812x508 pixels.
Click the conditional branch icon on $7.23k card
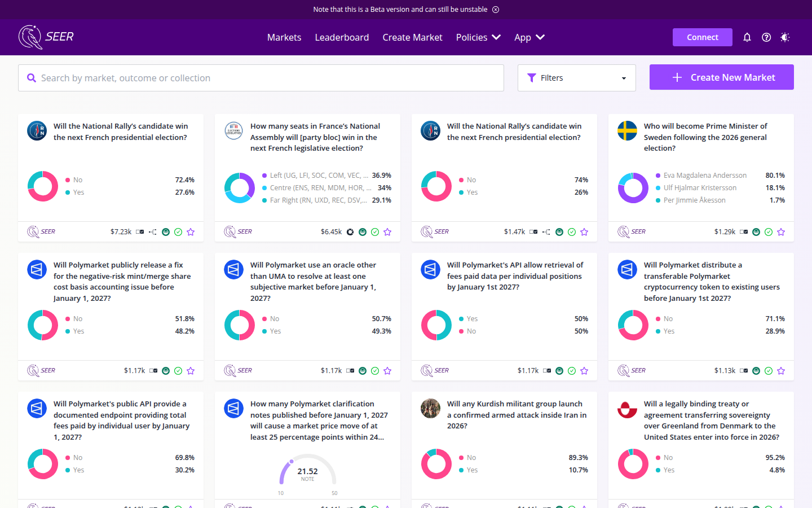(x=153, y=232)
